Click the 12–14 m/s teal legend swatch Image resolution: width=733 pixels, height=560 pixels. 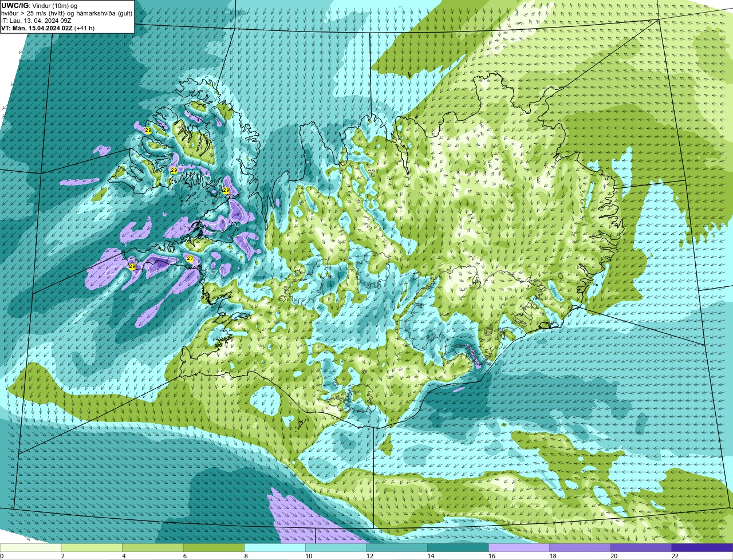(x=397, y=548)
